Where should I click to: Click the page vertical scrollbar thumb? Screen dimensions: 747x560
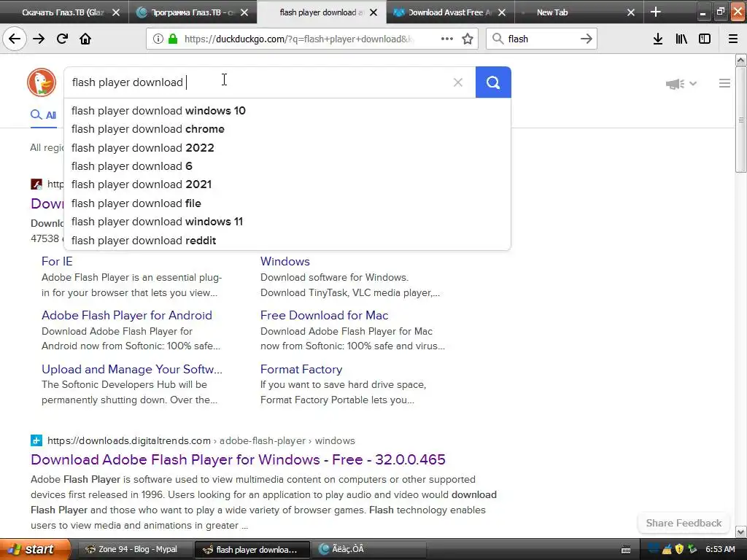740,119
